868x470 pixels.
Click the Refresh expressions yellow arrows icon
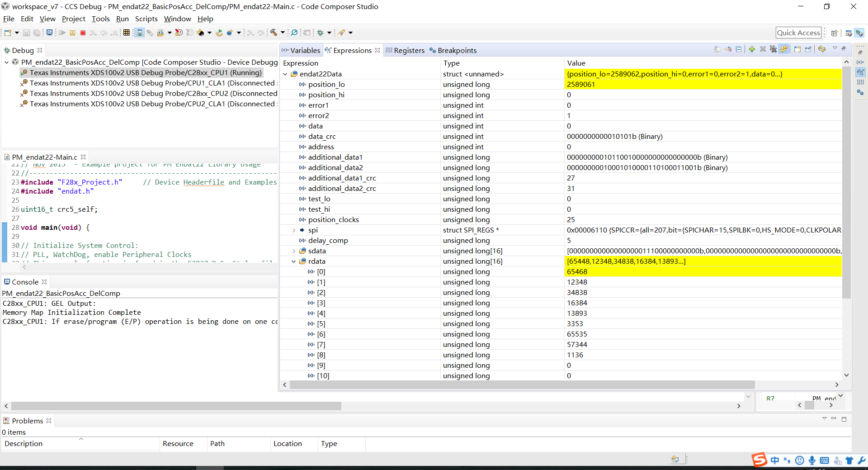(x=822, y=49)
